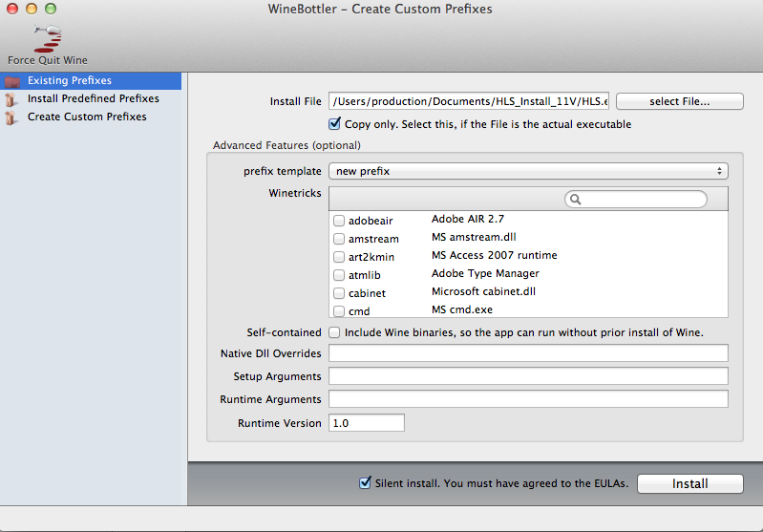Select the 'MS amstream.dll' description text

pyautogui.click(x=474, y=237)
